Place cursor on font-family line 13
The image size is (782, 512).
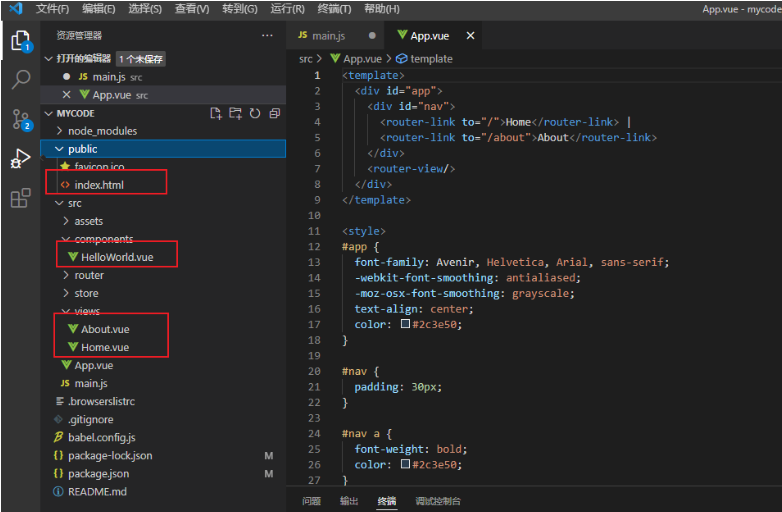512,262
